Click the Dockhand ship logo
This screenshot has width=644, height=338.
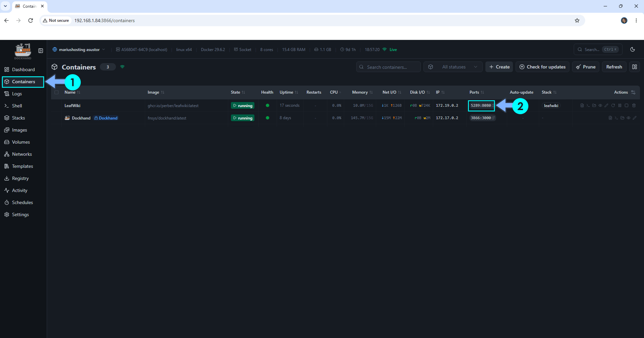(x=23, y=51)
